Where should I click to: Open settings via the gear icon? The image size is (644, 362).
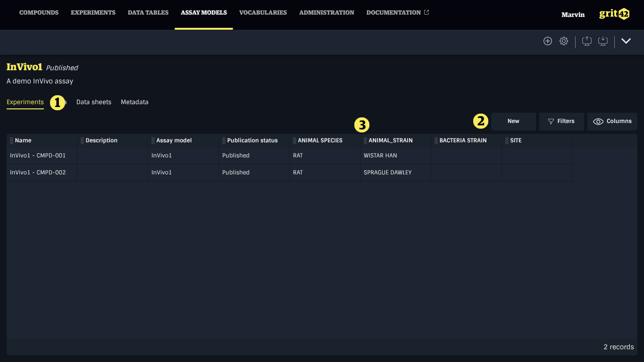[564, 41]
